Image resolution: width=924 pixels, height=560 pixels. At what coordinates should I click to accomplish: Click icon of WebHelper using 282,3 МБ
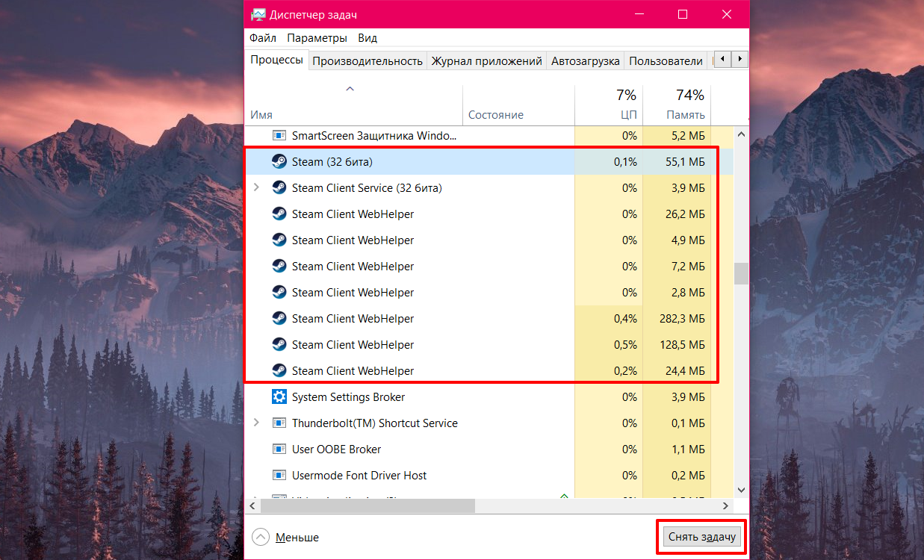coord(279,319)
